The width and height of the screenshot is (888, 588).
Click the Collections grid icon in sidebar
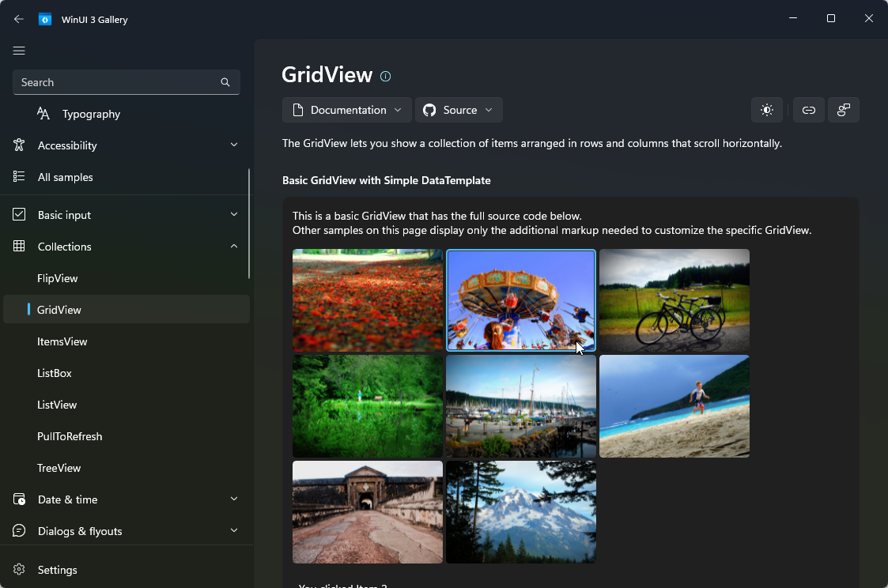click(x=19, y=246)
